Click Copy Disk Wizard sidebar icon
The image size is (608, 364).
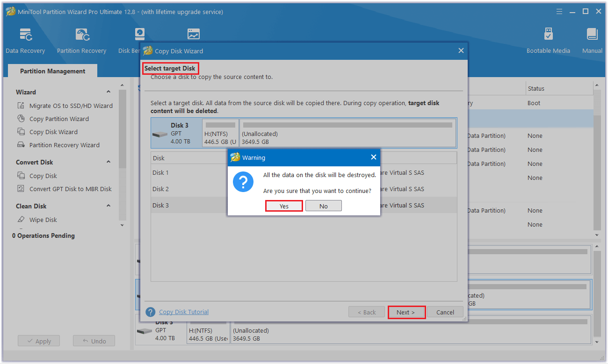(21, 132)
